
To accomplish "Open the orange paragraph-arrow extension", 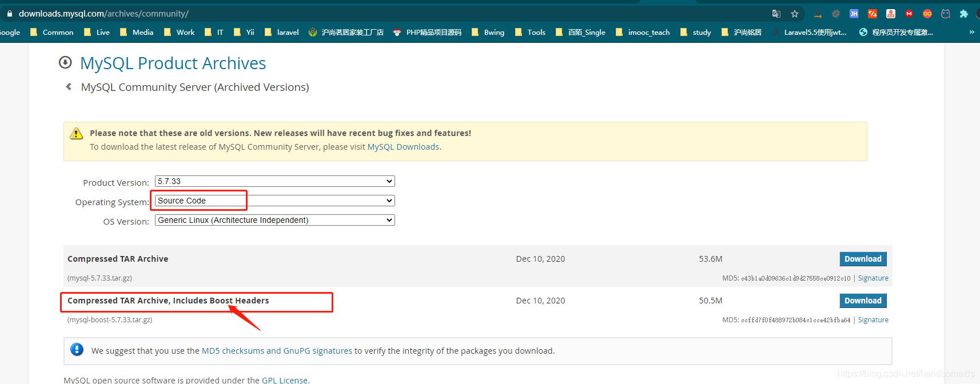I will [x=818, y=14].
